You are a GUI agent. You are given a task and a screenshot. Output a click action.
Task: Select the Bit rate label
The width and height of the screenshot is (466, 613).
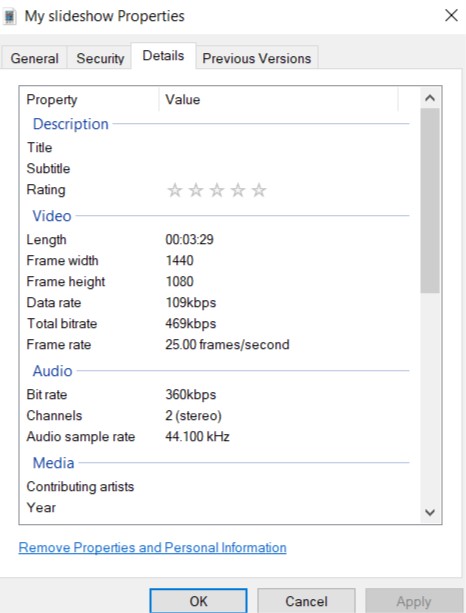pyautogui.click(x=47, y=394)
